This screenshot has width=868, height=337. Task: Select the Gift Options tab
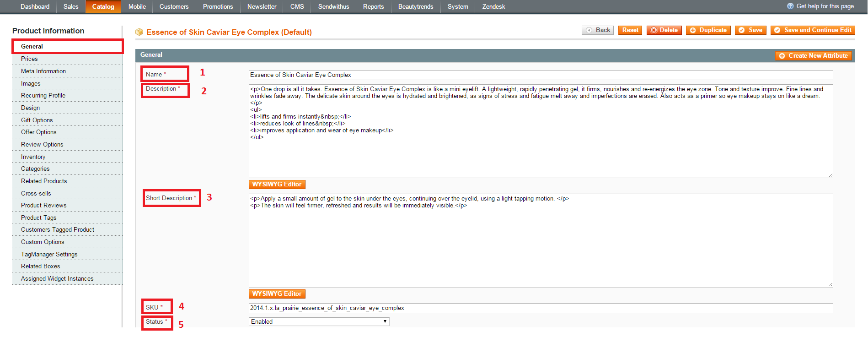click(68, 120)
